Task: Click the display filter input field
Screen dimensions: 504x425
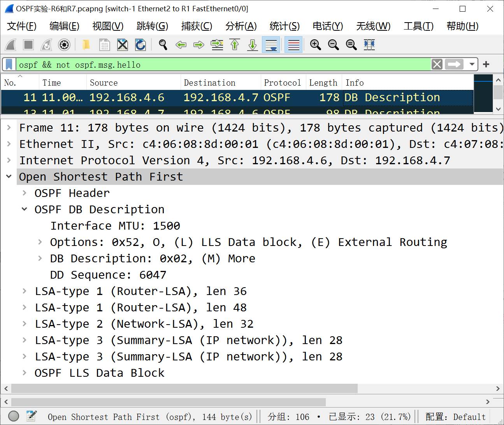Action: click(x=222, y=65)
